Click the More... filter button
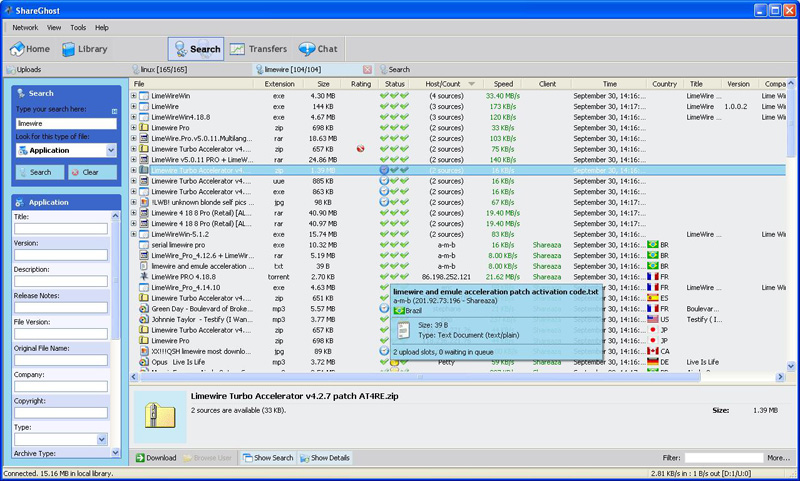Screen dimensions: 800x481 (x=779, y=458)
